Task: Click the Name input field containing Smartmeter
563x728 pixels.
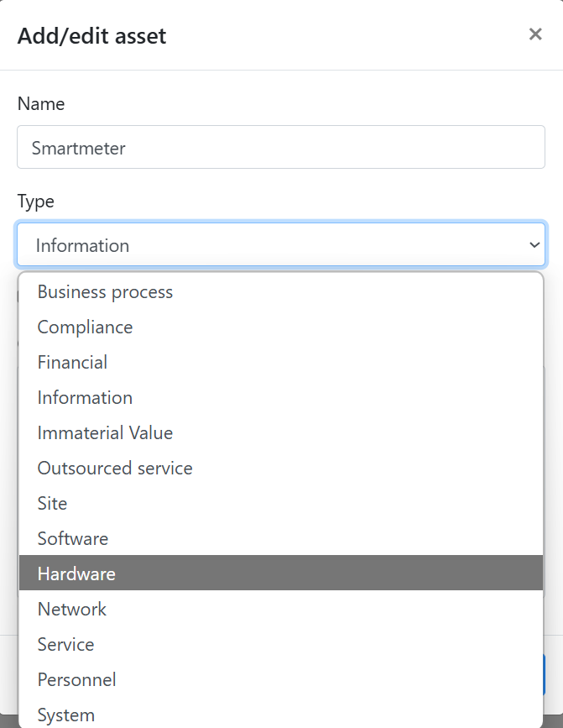Action: (x=281, y=147)
